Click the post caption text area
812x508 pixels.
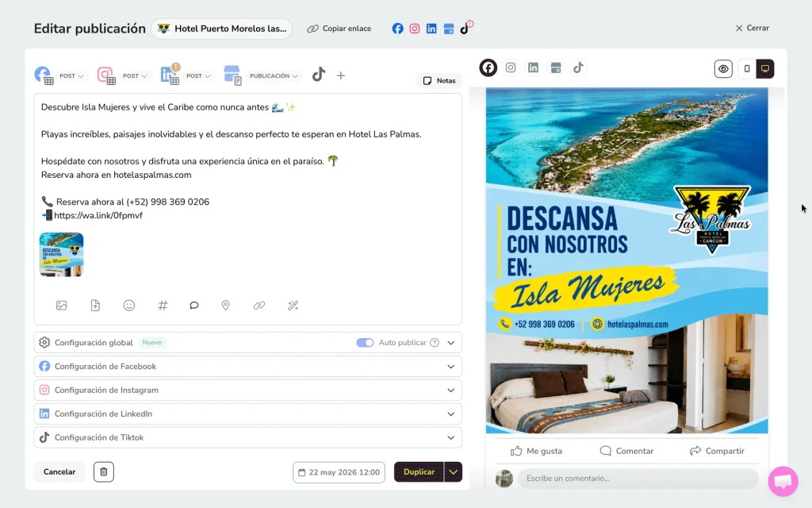(x=247, y=160)
